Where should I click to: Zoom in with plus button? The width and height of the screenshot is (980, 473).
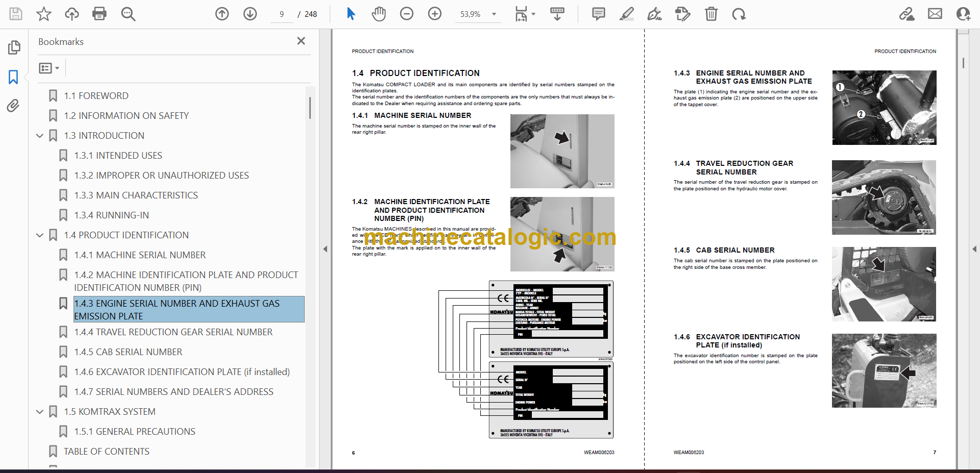click(435, 14)
